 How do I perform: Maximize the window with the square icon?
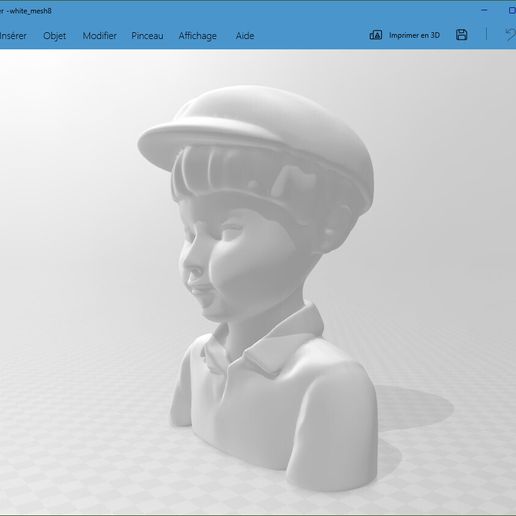point(512,11)
